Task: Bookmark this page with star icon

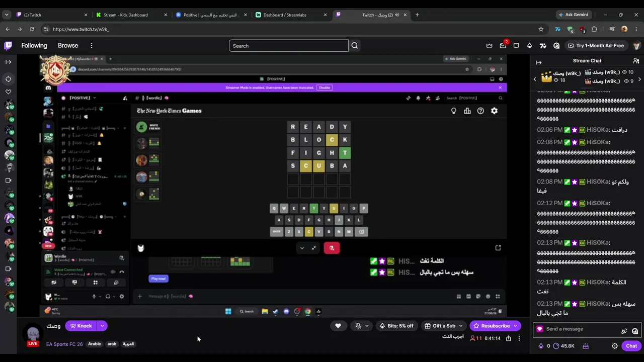Action: coord(541,29)
